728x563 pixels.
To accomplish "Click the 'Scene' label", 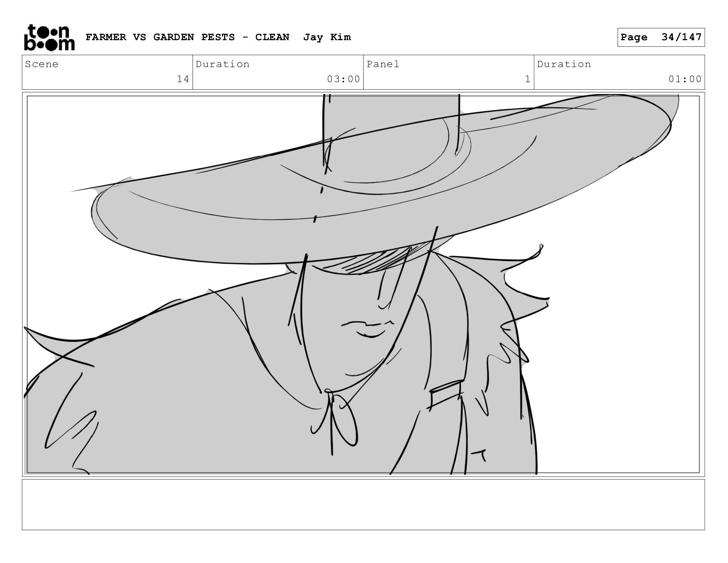I will (41, 64).
